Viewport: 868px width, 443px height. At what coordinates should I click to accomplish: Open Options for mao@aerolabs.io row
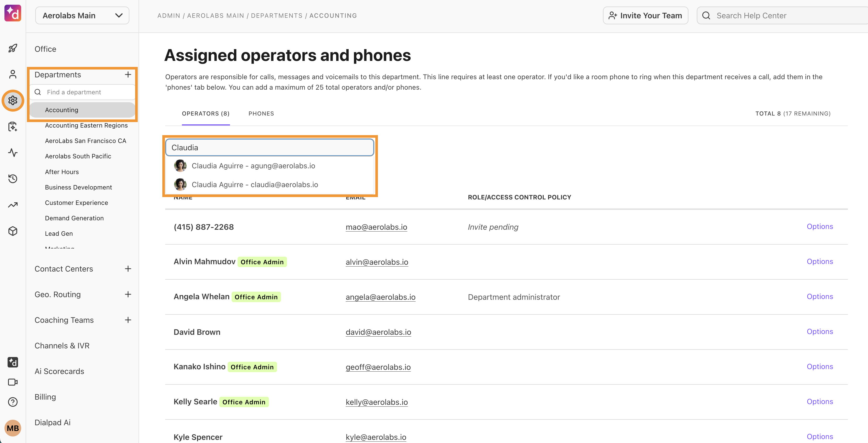click(819, 226)
